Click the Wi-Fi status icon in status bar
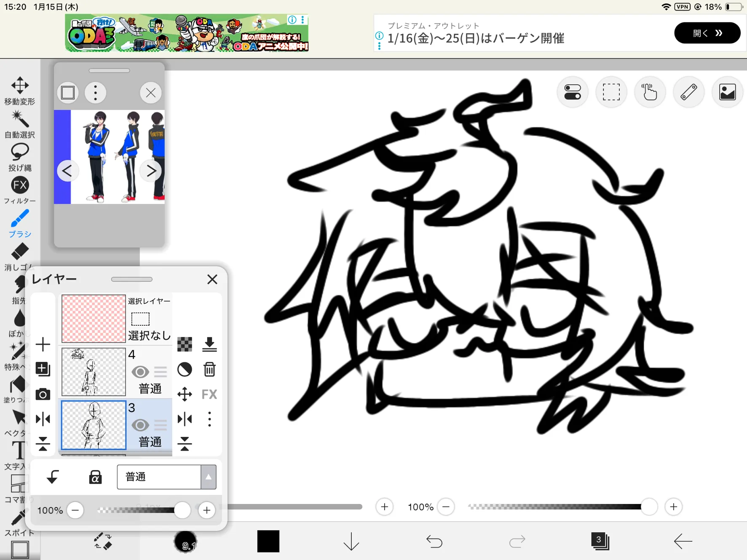 click(x=666, y=7)
